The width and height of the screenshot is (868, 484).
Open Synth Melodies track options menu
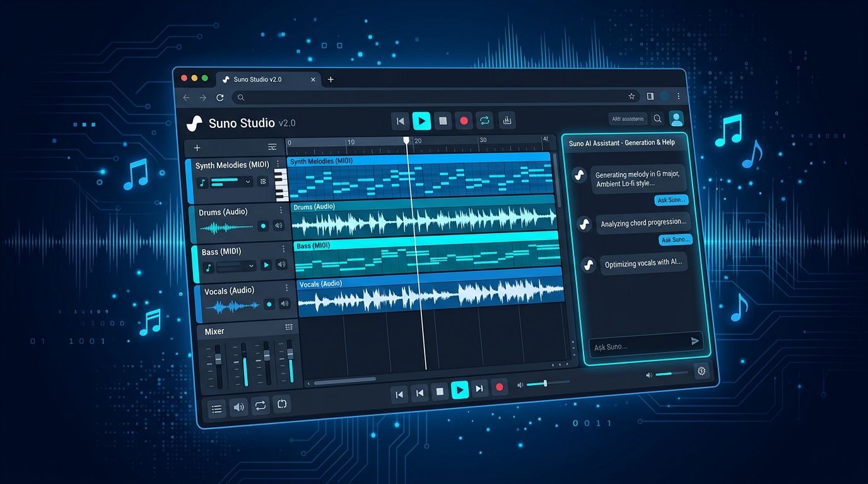tap(278, 164)
